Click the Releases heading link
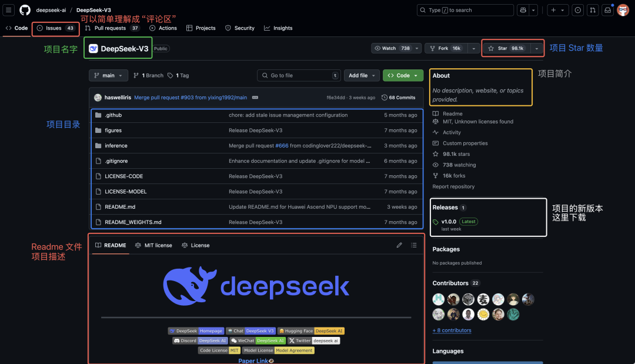The image size is (635, 364). pos(444,208)
